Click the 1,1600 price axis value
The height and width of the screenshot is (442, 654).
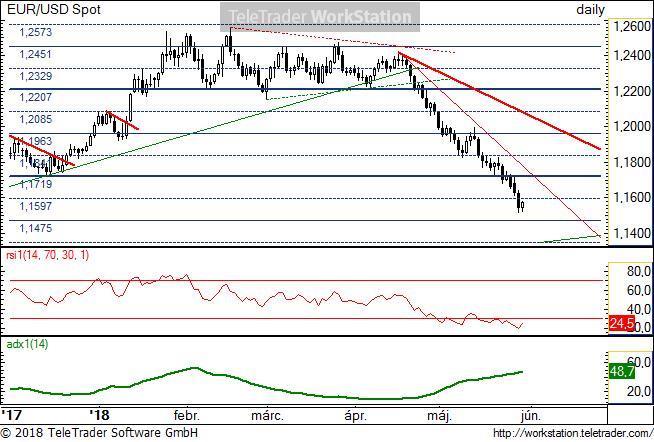point(632,197)
